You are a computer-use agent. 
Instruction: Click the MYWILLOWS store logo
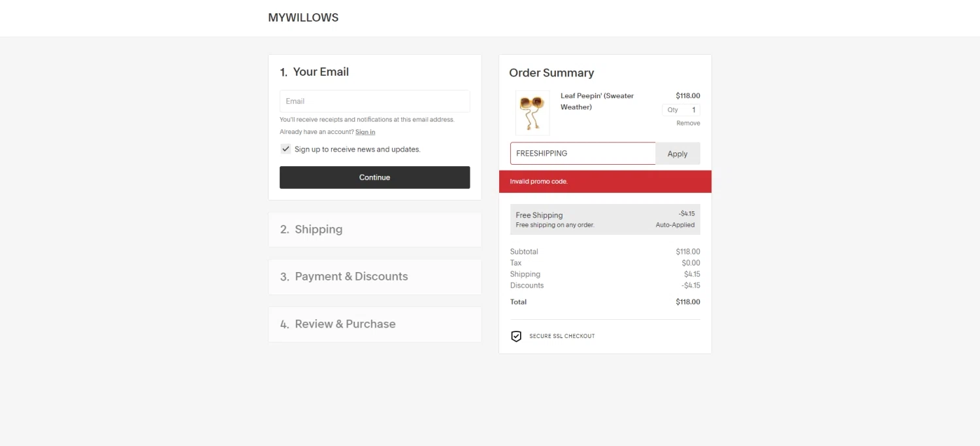coord(303,18)
